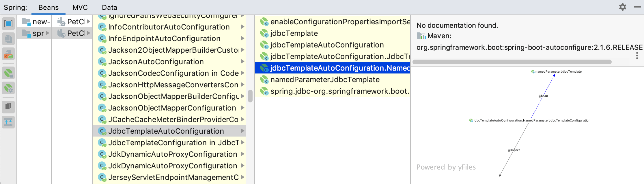Click namedParameterJdbcTemplate node in graph
Viewport: 644px width, 184px height.
click(556, 71)
